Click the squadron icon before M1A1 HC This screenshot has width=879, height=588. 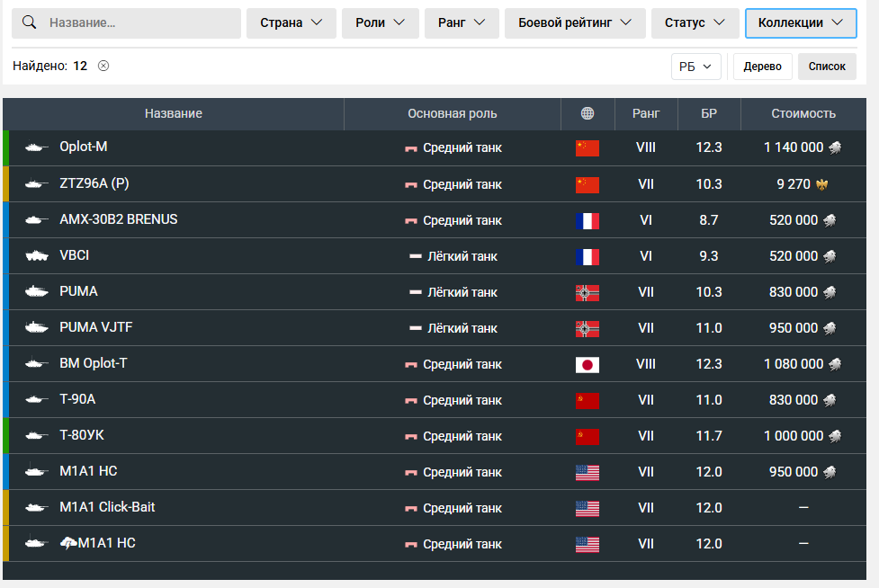(68, 544)
